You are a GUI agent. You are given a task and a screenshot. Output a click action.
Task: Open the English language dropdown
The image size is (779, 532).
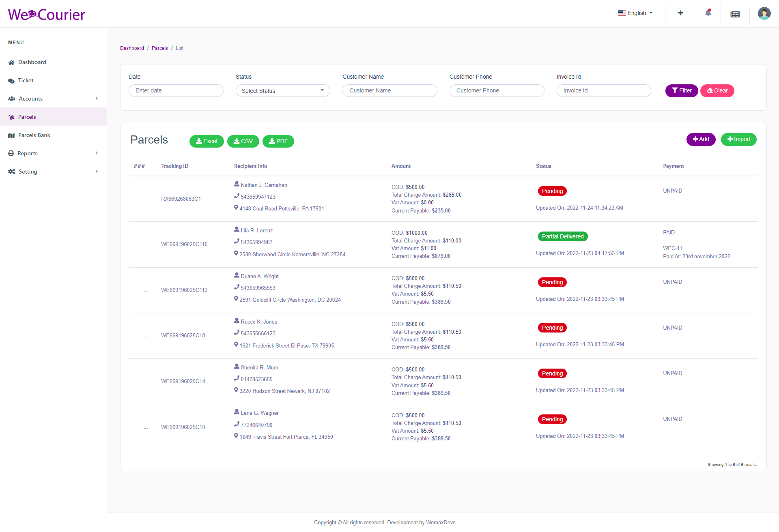tap(635, 13)
